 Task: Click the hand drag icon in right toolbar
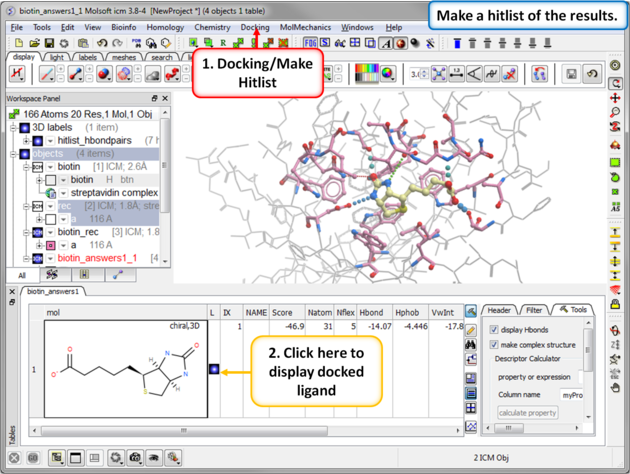[x=616, y=388]
